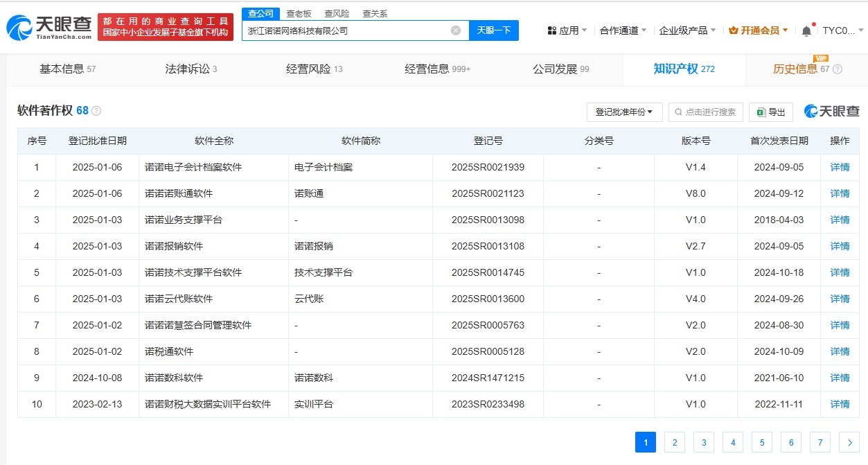Viewport: 868px width, 465px height.
Task: Clear the search box with the × icon
Action: point(455,30)
